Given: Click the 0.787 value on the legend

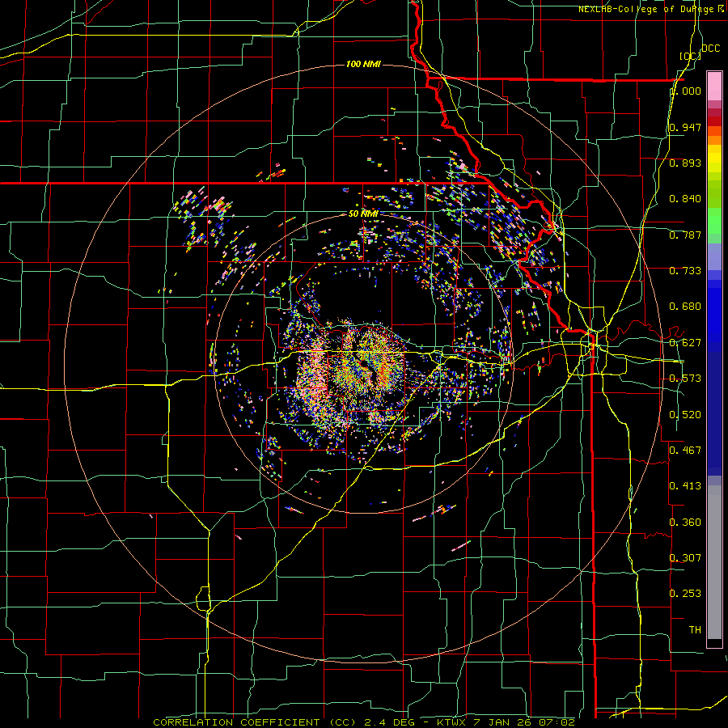Looking at the screenshot, I should coord(685,235).
